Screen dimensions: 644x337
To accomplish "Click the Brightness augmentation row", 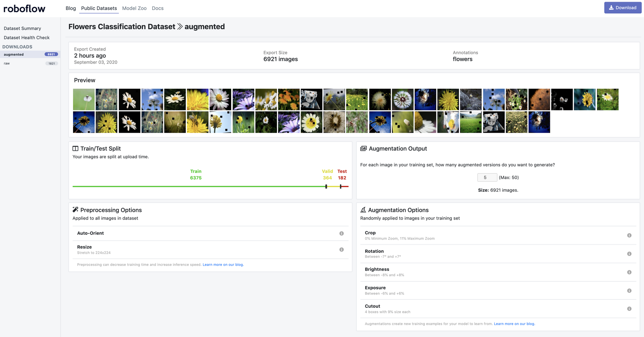I will click(x=498, y=272).
